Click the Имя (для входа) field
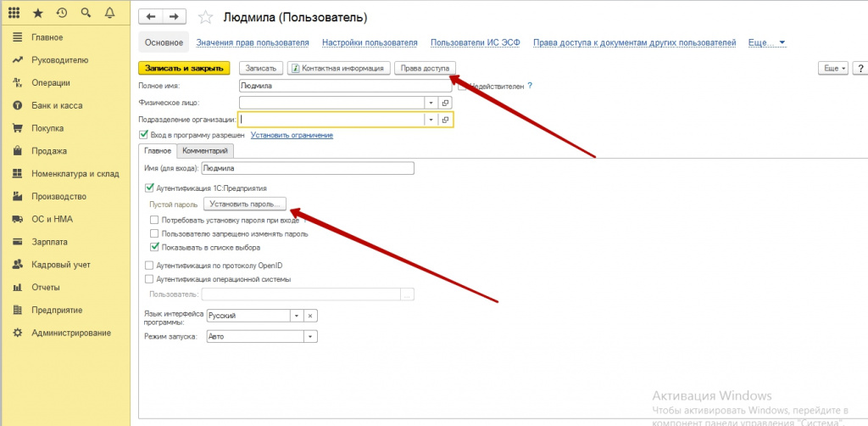Image resolution: width=868 pixels, height=426 pixels. tap(307, 168)
